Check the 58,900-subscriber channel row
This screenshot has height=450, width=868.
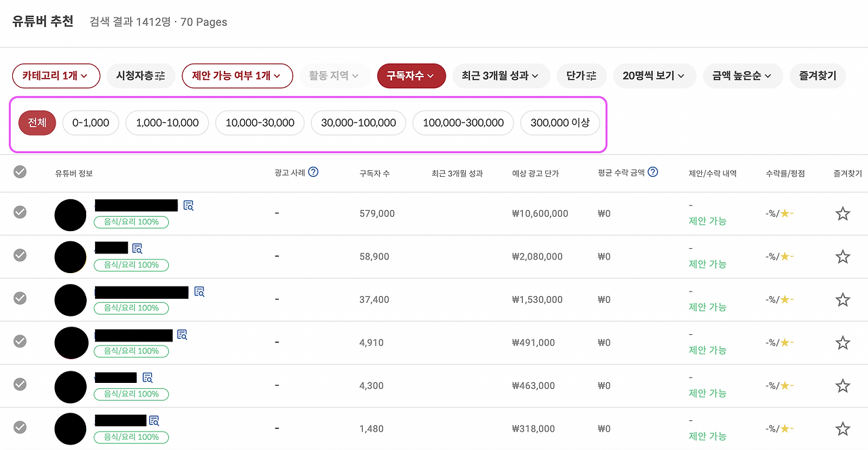pyautogui.click(x=20, y=255)
